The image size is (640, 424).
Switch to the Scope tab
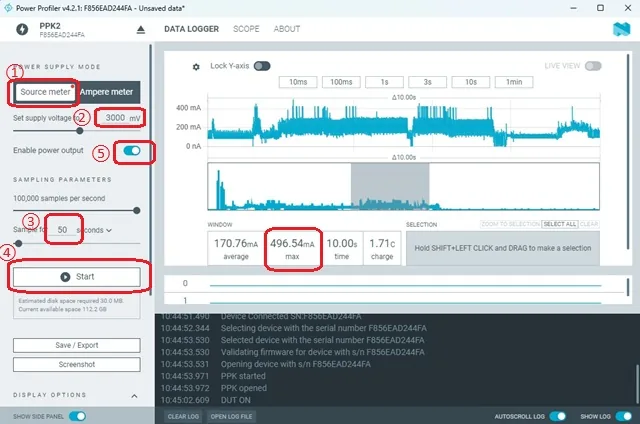(x=246, y=29)
